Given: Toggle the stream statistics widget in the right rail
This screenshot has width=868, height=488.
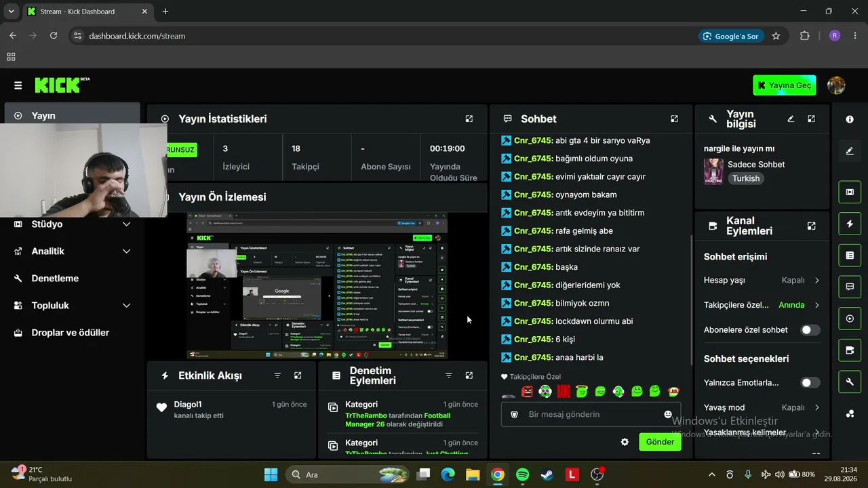Looking at the screenshot, I should (850, 319).
